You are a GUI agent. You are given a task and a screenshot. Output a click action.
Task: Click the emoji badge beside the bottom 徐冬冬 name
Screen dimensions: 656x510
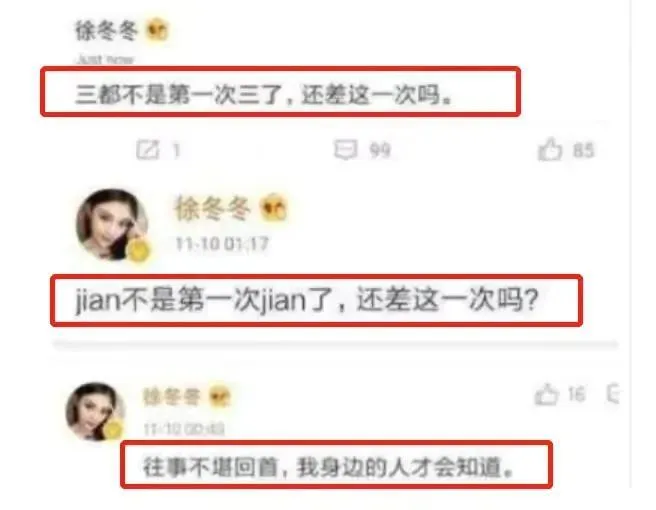[x=220, y=396]
